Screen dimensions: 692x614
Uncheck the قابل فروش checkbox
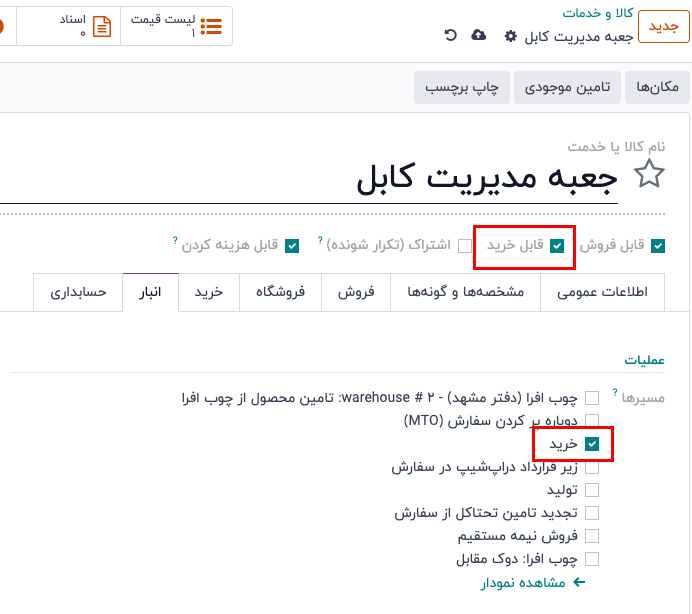pyautogui.click(x=658, y=246)
